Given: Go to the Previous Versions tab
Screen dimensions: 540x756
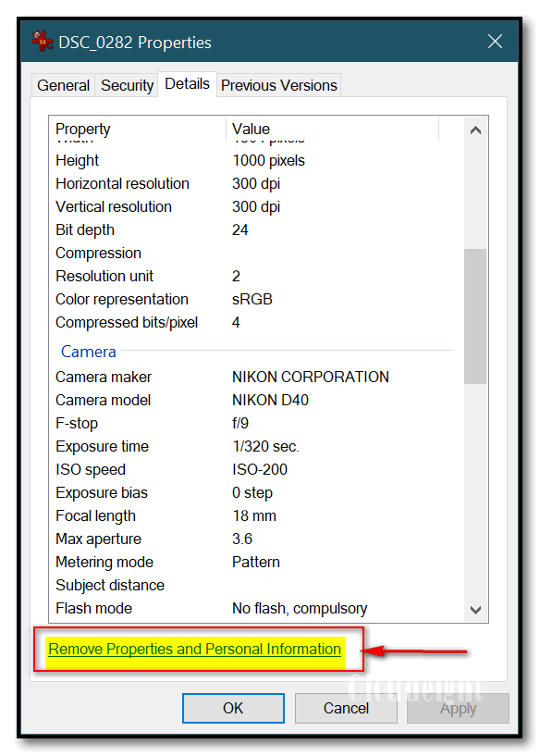Looking at the screenshot, I should click(x=279, y=85).
